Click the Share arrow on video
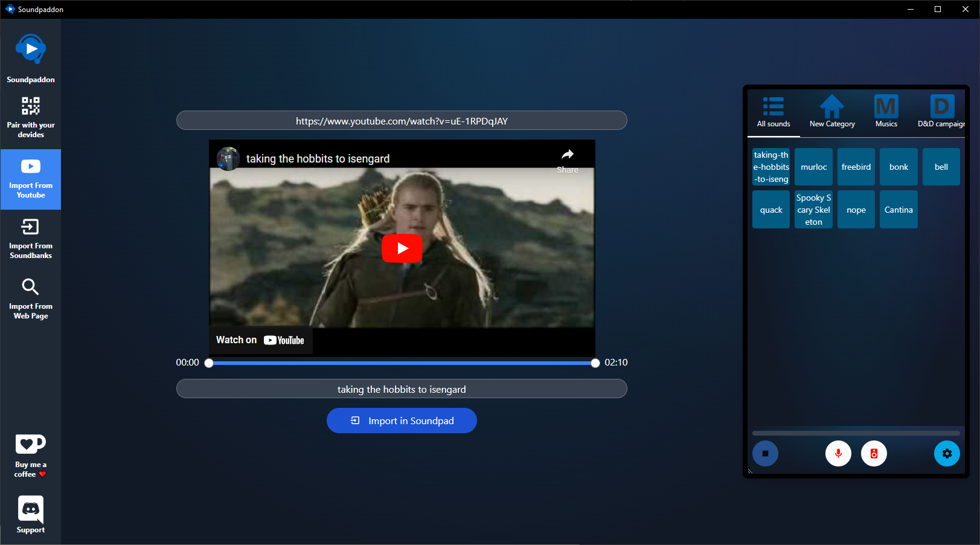 pyautogui.click(x=567, y=160)
